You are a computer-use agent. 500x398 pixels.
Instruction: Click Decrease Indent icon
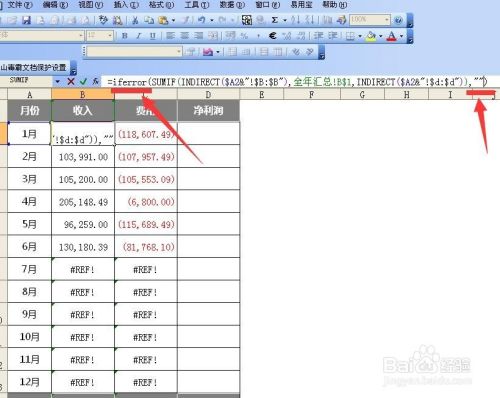318,35
